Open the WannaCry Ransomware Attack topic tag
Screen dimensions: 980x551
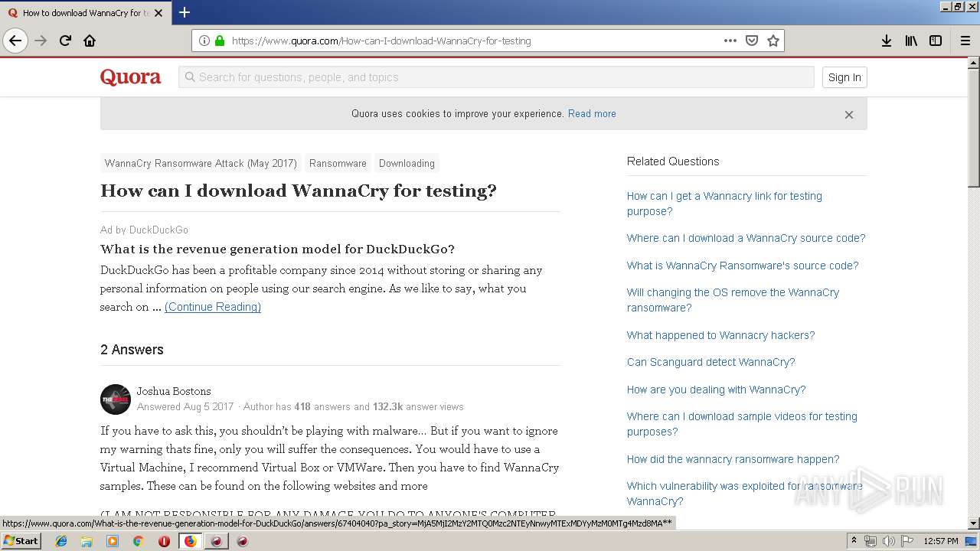tap(201, 163)
